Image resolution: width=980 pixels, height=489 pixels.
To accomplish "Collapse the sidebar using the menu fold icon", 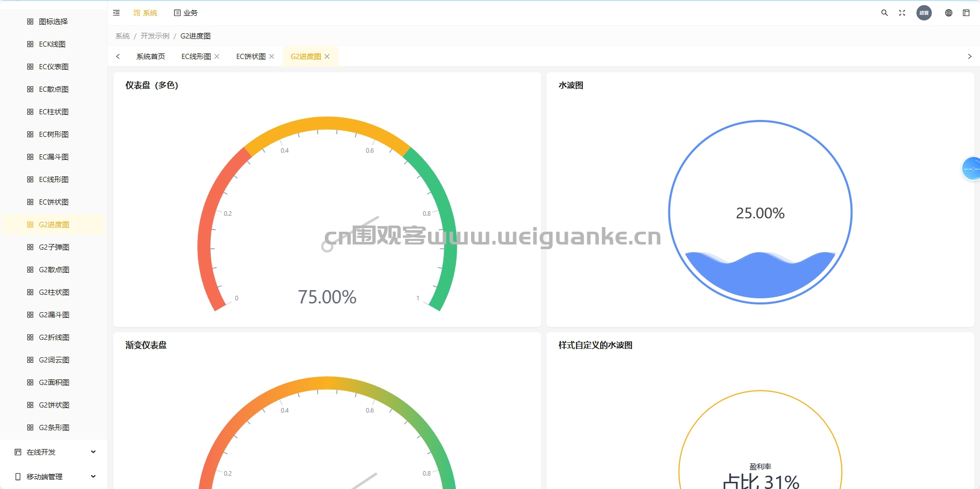I will pos(116,13).
